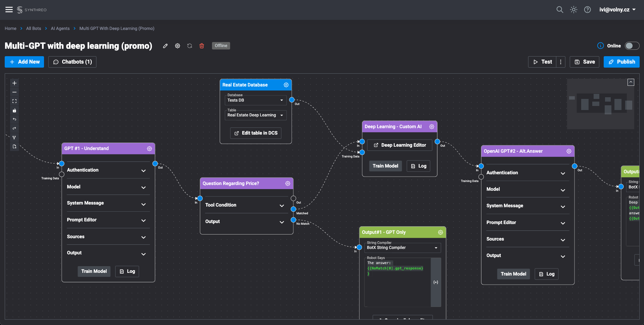Image resolution: width=644 pixels, height=325 pixels.
Task: Collapse the minimap using its arrow
Action: click(x=631, y=82)
